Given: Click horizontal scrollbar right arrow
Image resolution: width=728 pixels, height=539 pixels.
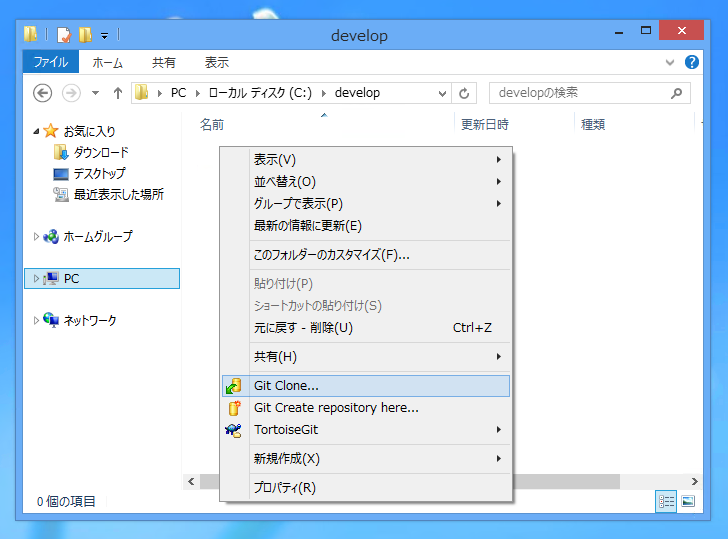Looking at the screenshot, I should click(x=694, y=481).
